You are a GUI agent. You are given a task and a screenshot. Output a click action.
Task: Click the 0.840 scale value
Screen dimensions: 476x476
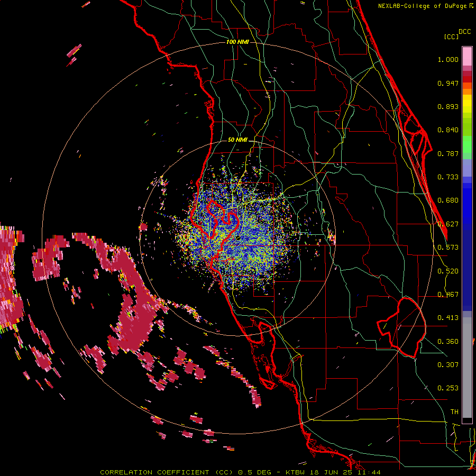(x=448, y=130)
